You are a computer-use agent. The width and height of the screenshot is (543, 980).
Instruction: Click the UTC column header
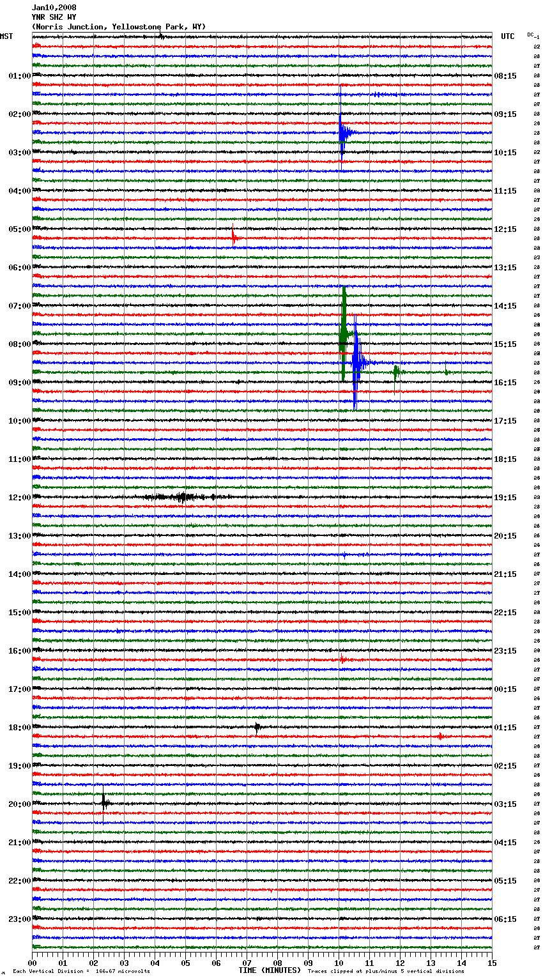[507, 36]
